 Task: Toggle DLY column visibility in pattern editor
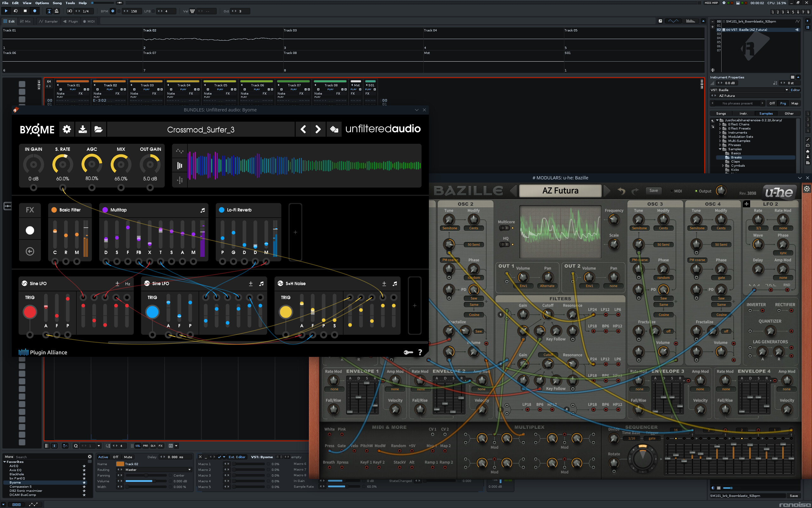coord(153,446)
